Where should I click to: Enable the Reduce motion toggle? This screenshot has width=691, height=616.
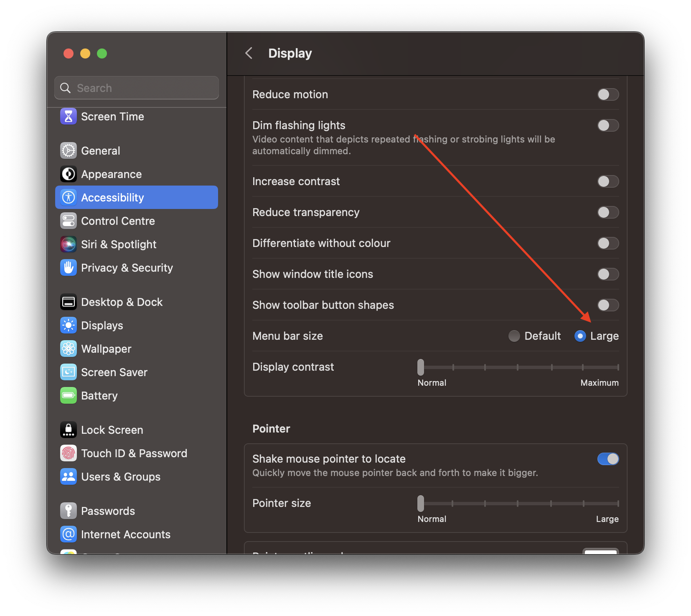[x=607, y=94]
